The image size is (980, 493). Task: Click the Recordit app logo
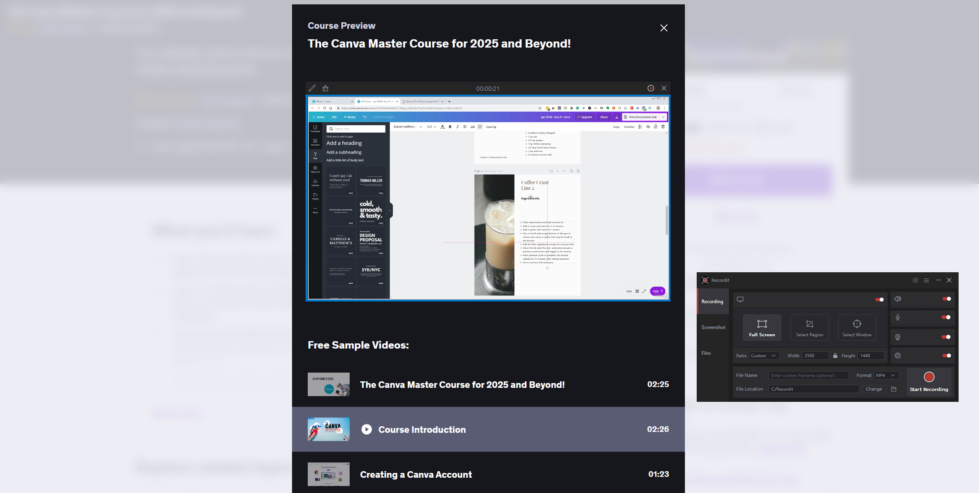(x=705, y=280)
